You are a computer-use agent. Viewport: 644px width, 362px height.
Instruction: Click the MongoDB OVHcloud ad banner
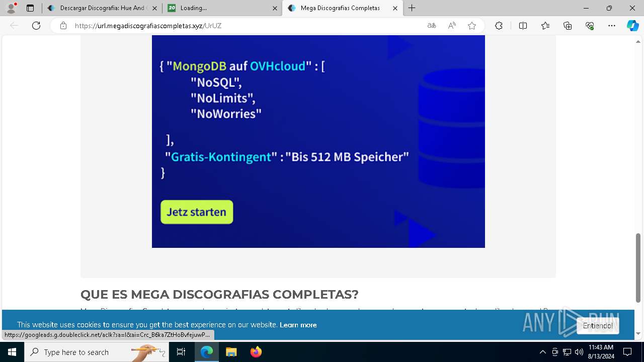[318, 141]
